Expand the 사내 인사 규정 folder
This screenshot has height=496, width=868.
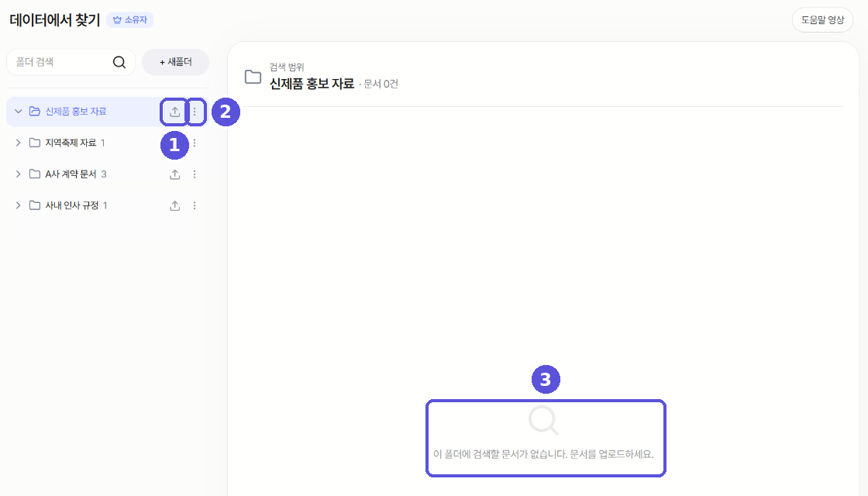click(19, 205)
